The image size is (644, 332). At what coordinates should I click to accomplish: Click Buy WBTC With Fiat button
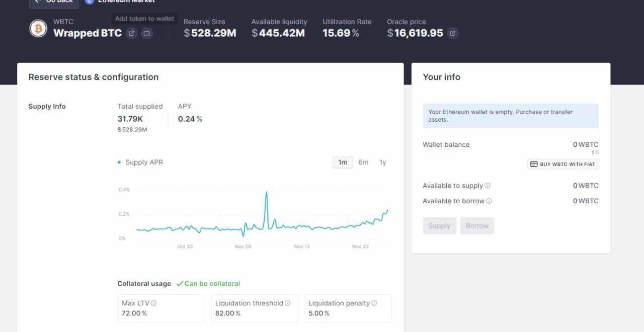click(563, 164)
